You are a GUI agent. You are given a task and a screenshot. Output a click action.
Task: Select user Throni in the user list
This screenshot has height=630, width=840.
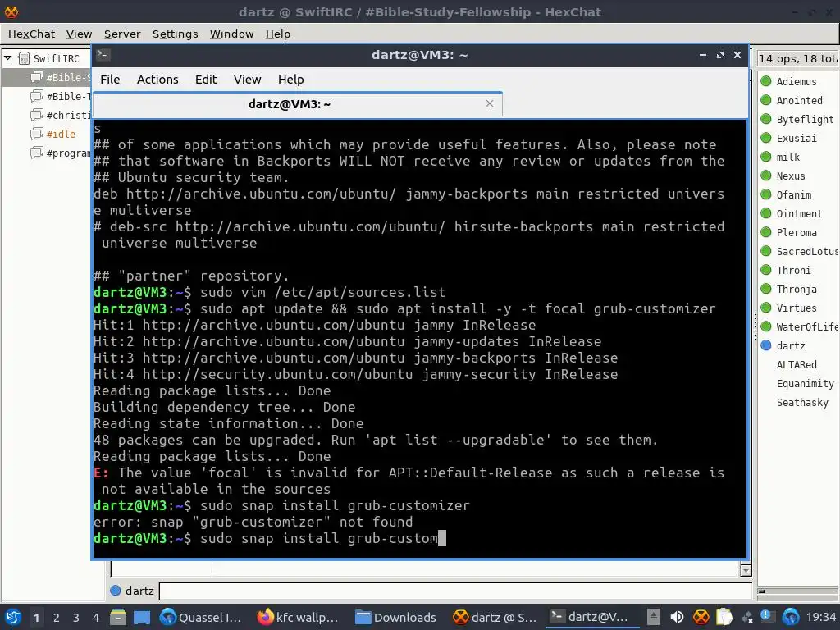(793, 270)
